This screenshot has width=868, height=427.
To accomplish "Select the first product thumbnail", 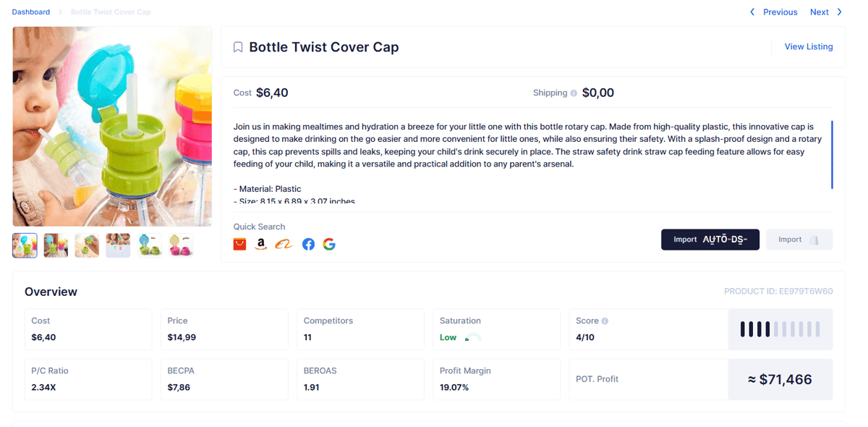I will [25, 245].
